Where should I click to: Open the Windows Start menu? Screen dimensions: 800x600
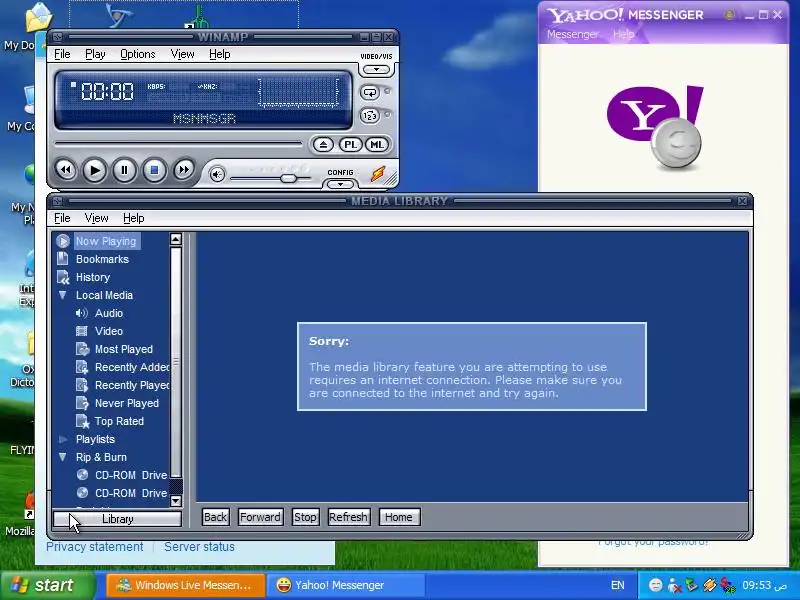point(48,586)
